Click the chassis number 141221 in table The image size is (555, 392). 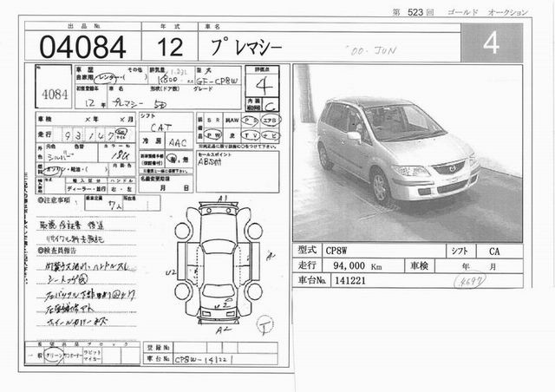349,280
